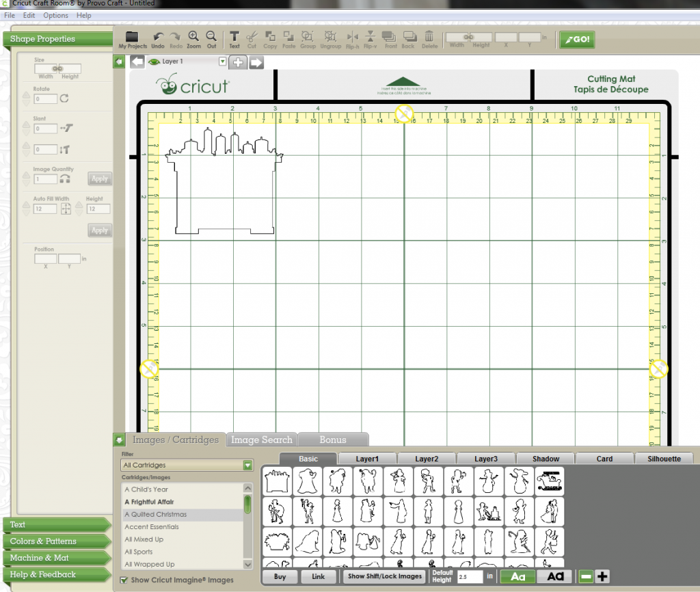Select the Layer1 image tab
Screen dimensions: 700x592
[x=367, y=459]
